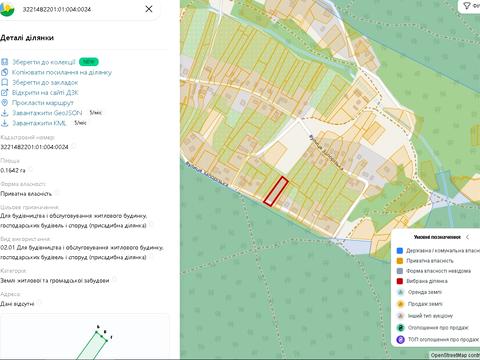
Task: Click the blue state/communal ownership swatch
Action: (x=400, y=250)
